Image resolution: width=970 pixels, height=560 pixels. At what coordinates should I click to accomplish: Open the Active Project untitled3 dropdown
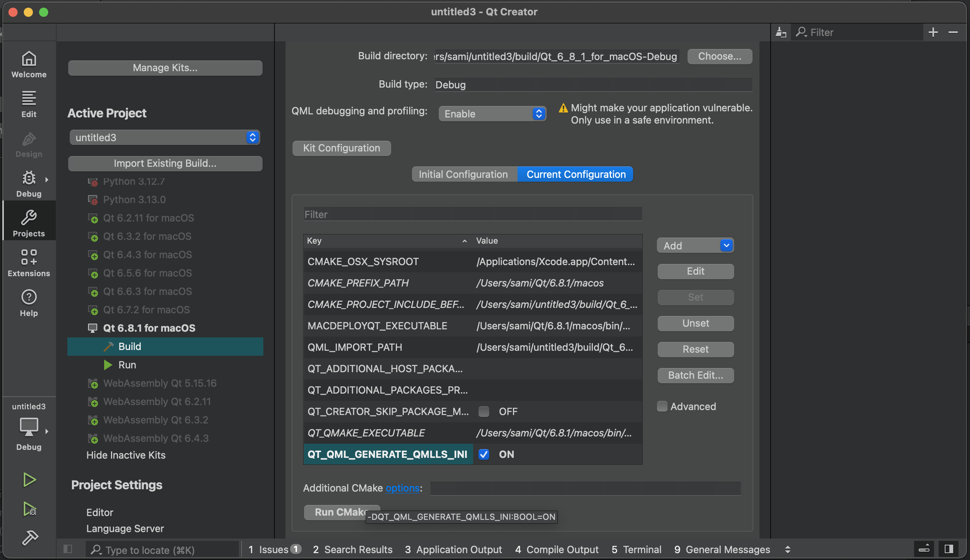point(165,137)
